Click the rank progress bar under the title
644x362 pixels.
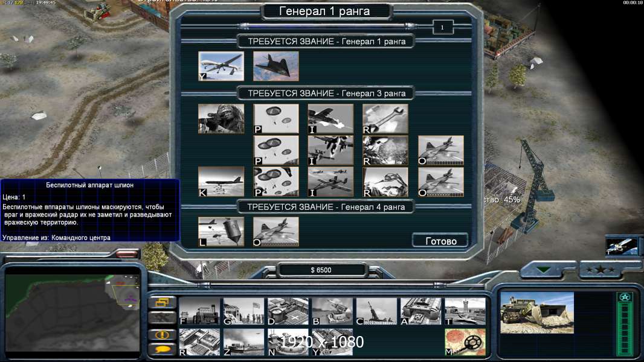pyautogui.click(x=328, y=27)
